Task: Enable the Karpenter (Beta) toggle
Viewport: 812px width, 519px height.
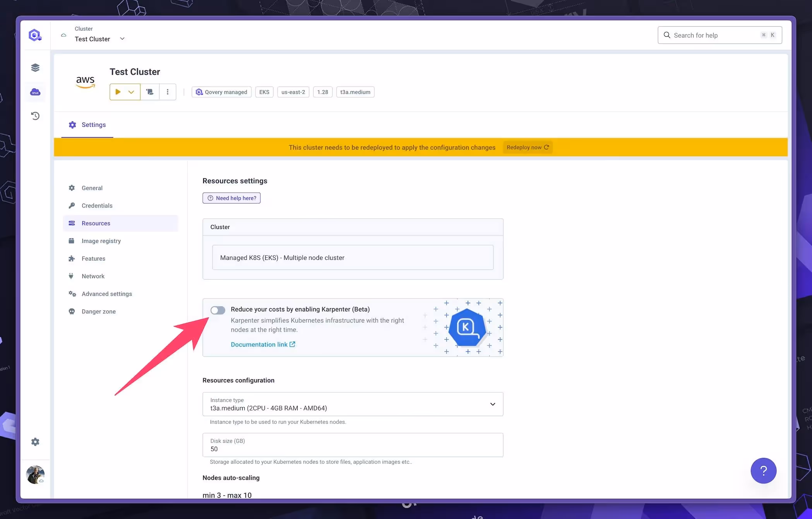Action: [x=218, y=310]
